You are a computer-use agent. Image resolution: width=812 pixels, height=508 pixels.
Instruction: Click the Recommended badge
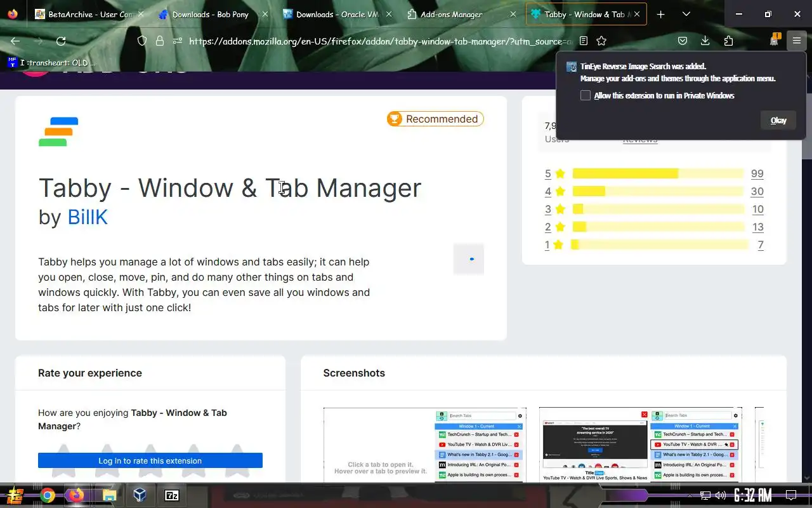tap(435, 119)
